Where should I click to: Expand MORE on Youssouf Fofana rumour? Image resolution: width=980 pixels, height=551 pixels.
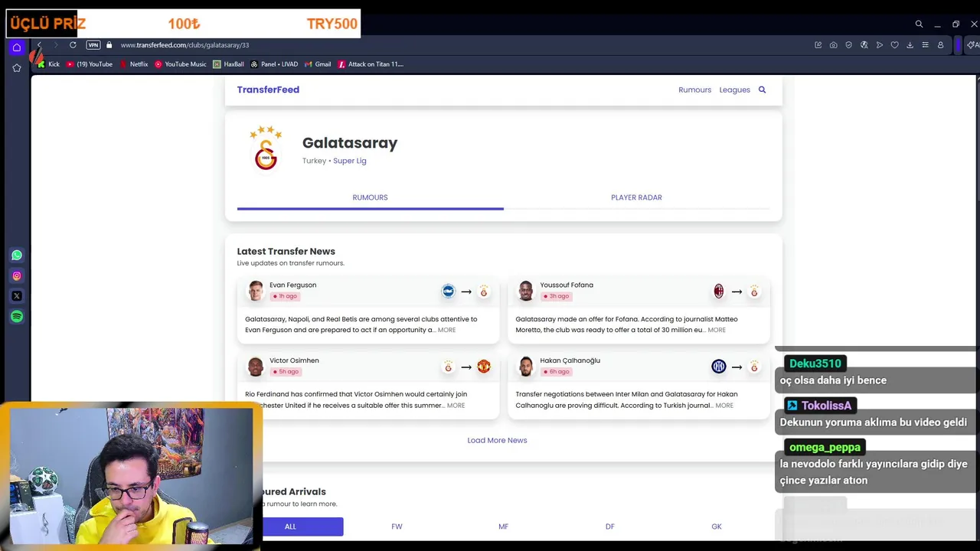coord(717,330)
